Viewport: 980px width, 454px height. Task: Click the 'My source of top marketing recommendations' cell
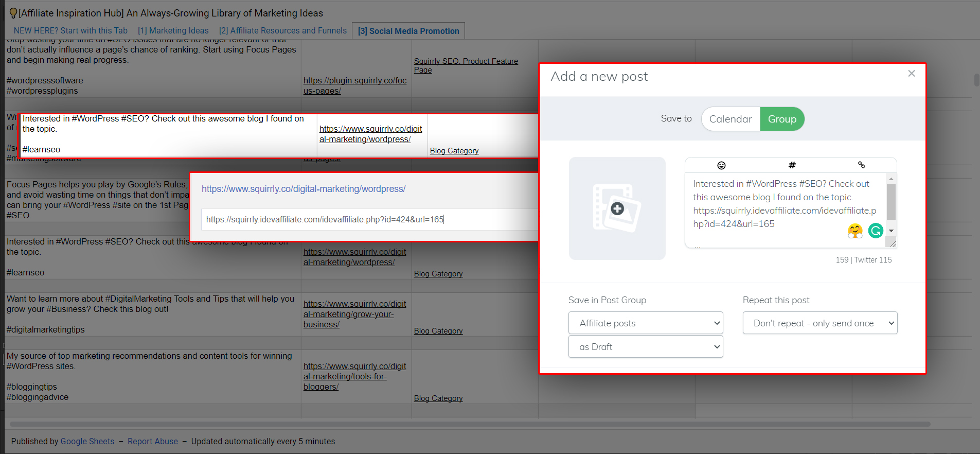pos(153,377)
